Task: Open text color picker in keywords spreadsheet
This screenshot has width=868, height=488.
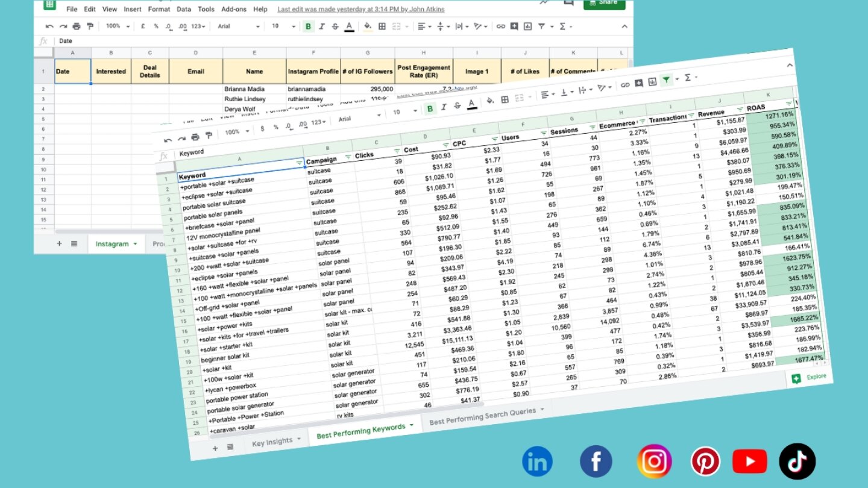Action: pyautogui.click(x=471, y=104)
